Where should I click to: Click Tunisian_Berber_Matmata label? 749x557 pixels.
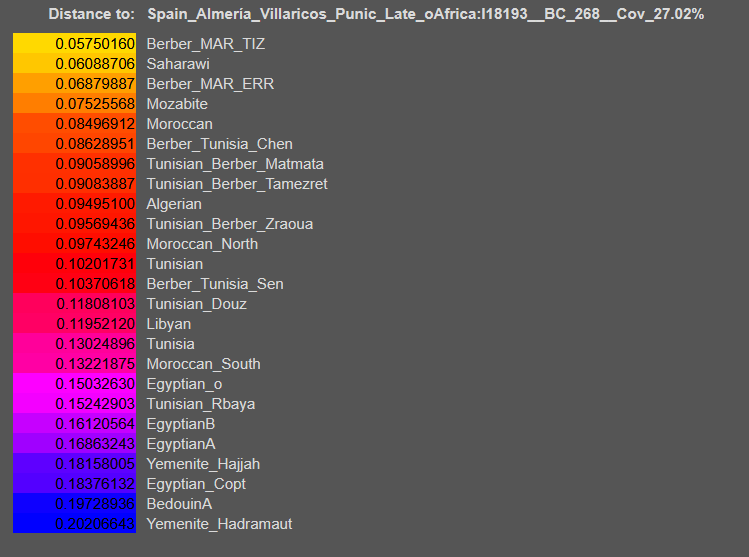coord(235,164)
